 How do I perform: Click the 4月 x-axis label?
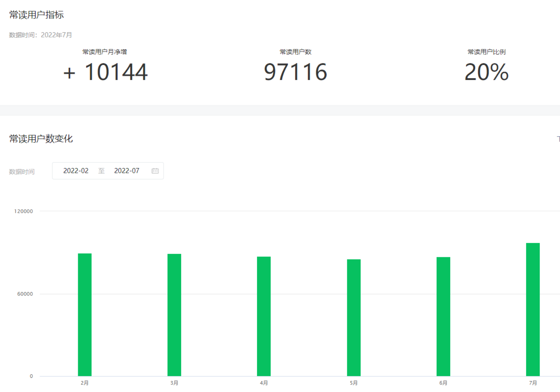point(264,383)
